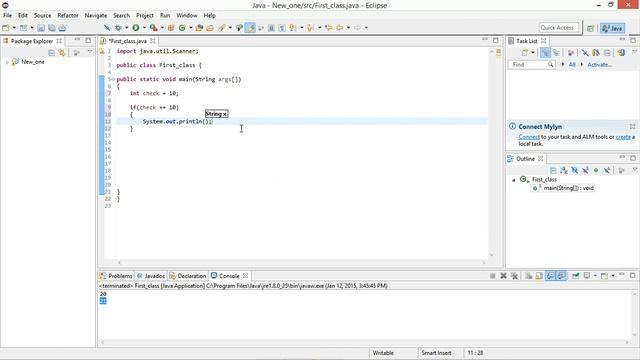Open the Debug button dropdown arrow
The height and width of the screenshot is (360, 640).
(127, 28)
